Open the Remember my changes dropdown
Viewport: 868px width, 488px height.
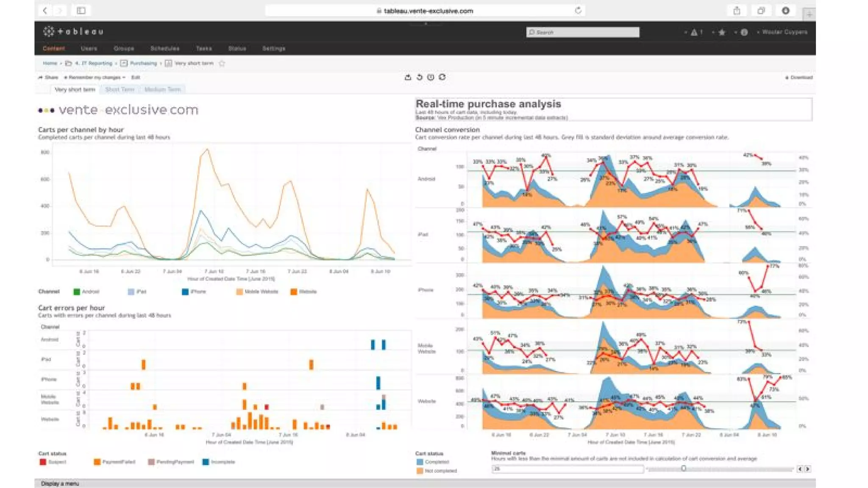pos(95,78)
